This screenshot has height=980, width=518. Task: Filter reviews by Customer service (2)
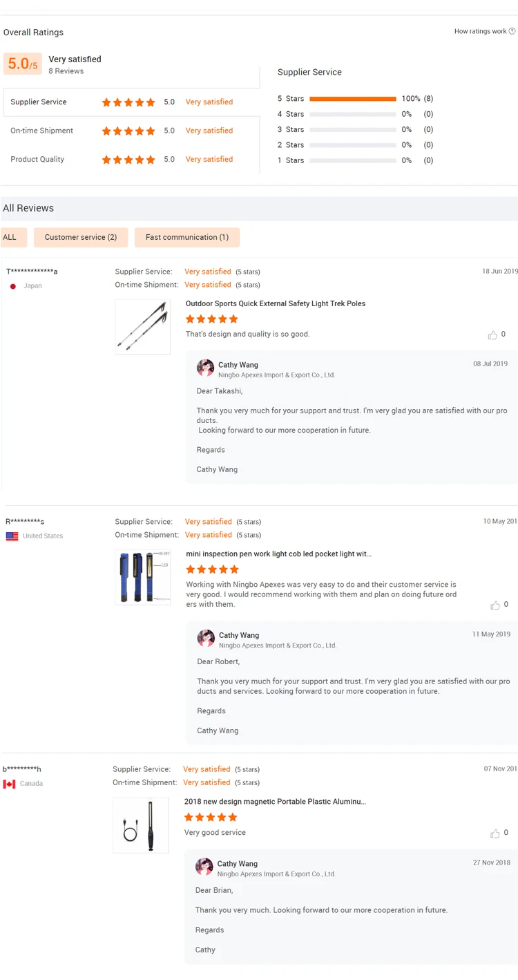(x=81, y=237)
